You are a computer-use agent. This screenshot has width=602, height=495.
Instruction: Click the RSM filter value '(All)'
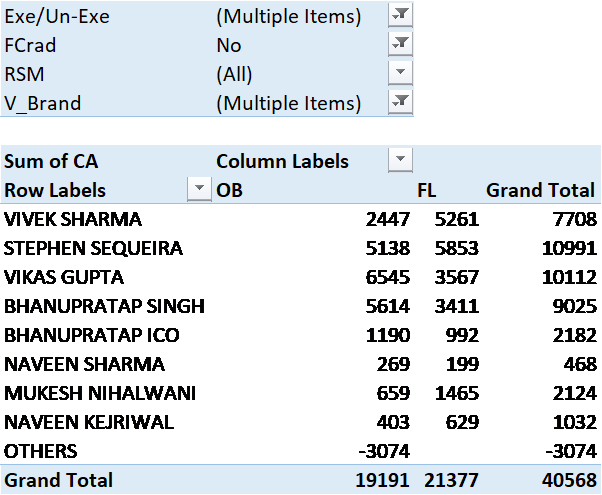pos(234,74)
